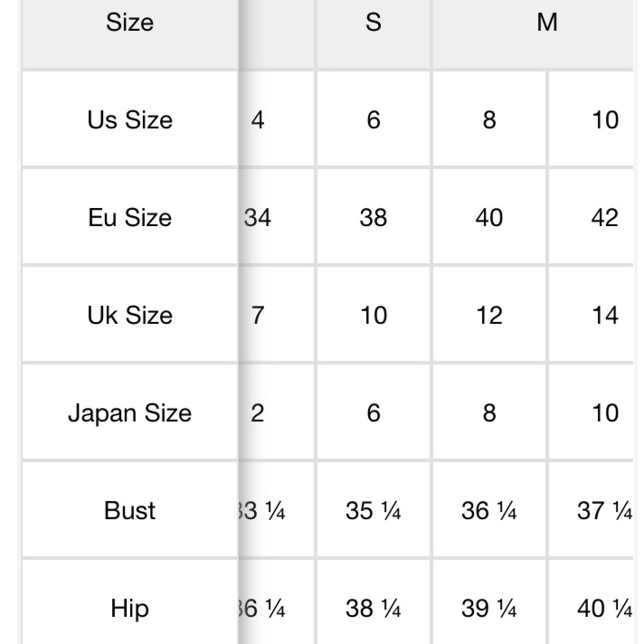
Task: Select the Us Size 4 cell
Action: [258, 120]
